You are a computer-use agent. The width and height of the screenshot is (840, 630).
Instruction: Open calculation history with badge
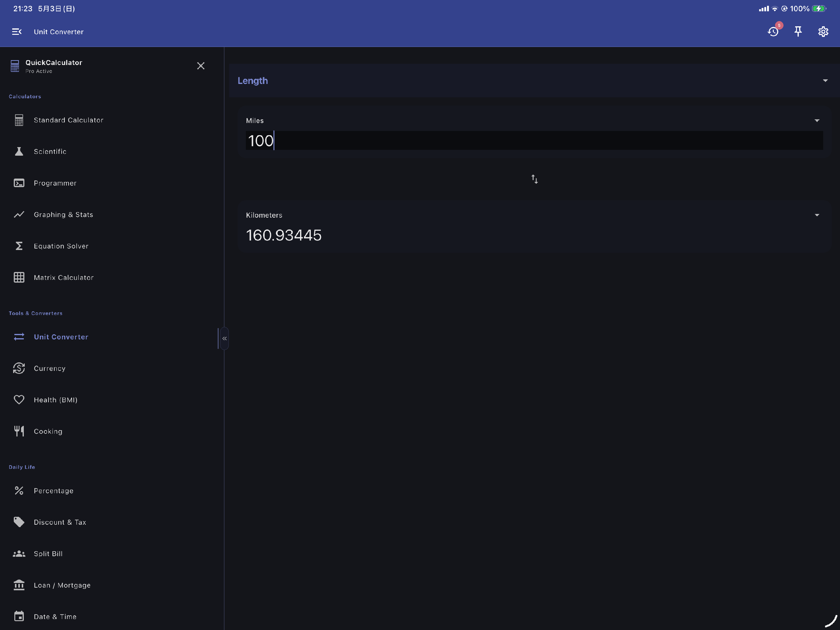click(x=773, y=31)
